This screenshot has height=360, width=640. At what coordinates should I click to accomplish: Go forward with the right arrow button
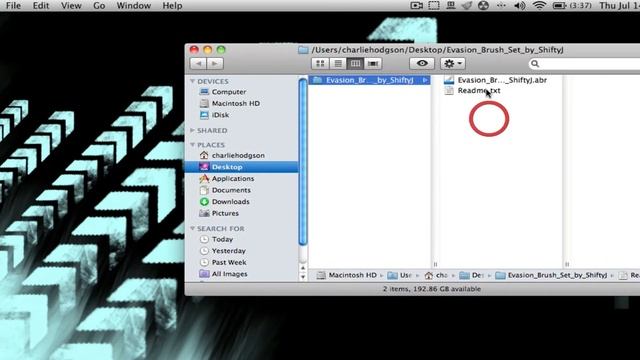215,64
